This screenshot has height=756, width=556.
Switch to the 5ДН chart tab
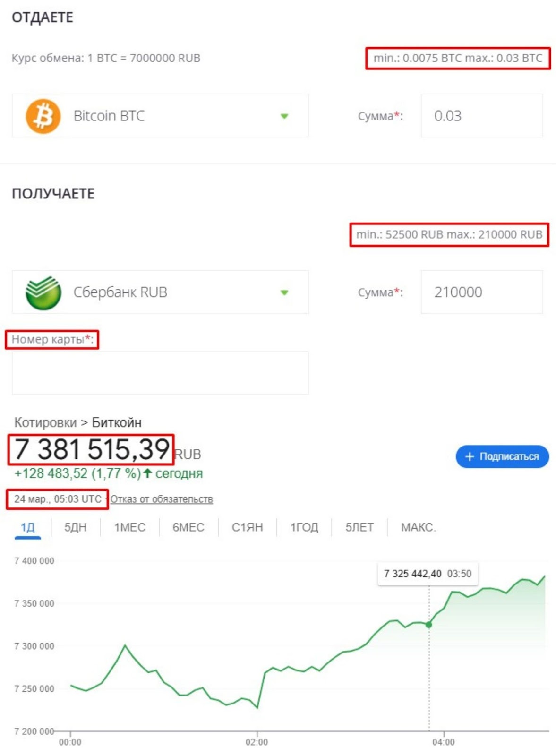tap(76, 527)
